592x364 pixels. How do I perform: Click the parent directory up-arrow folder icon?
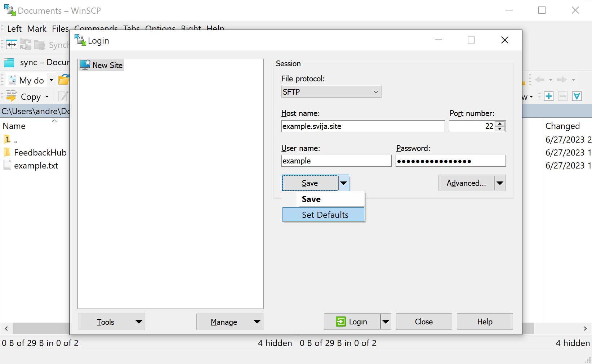8,139
